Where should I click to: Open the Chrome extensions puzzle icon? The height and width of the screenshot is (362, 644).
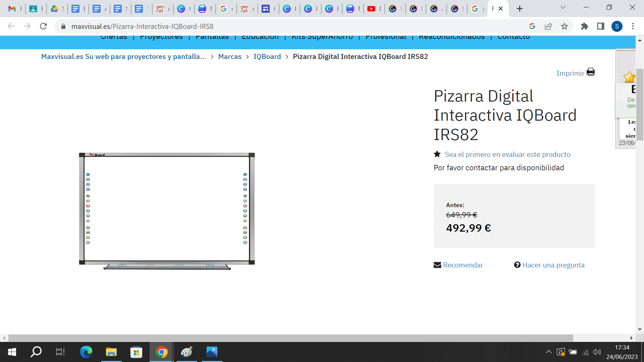585,26
